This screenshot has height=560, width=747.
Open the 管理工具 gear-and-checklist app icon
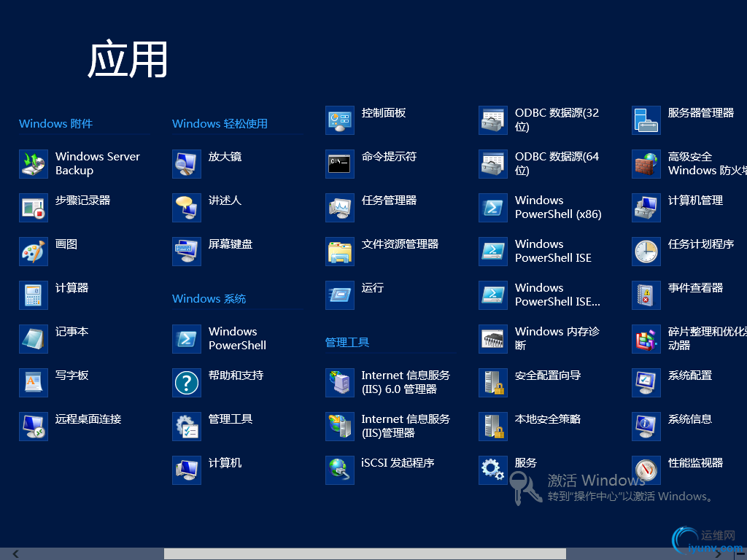tap(187, 427)
